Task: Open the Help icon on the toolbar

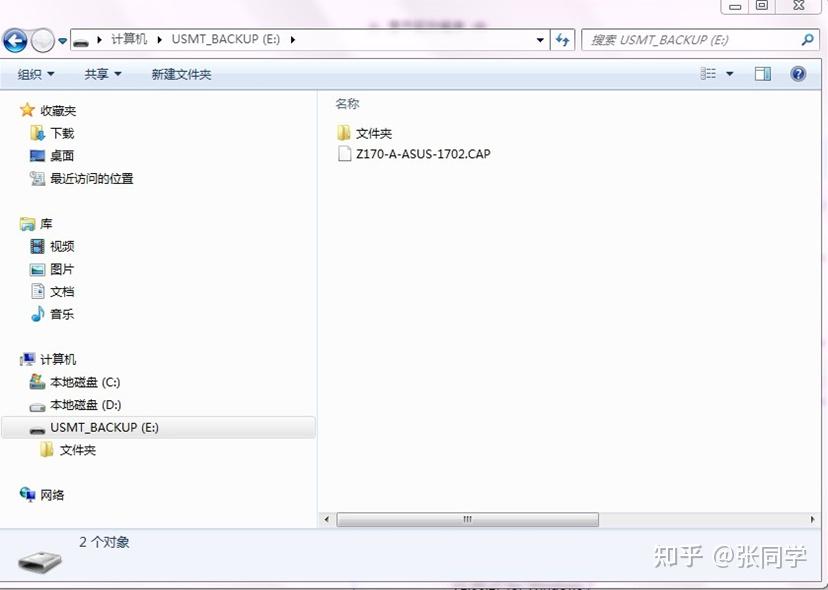Action: click(796, 73)
